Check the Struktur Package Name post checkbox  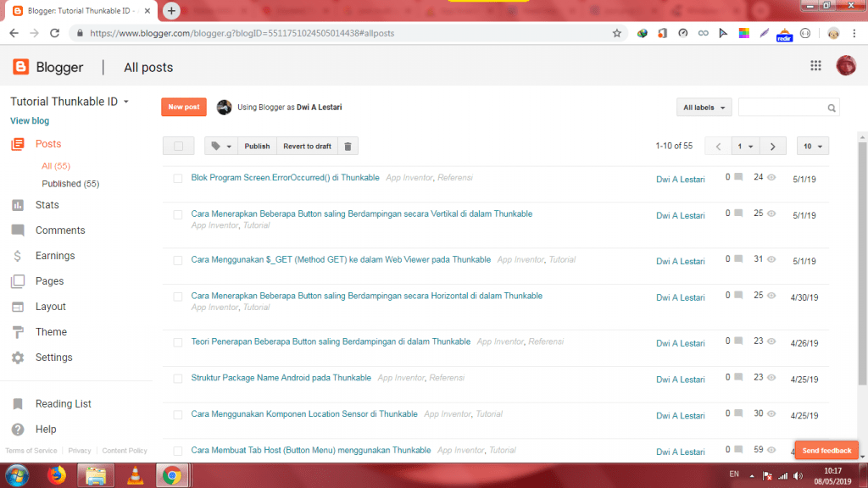pyautogui.click(x=178, y=379)
